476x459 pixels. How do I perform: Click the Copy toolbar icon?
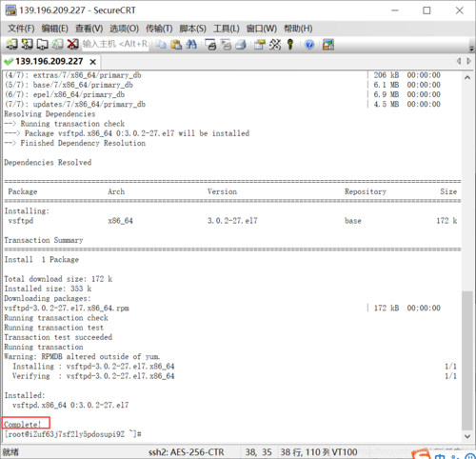coord(161,44)
